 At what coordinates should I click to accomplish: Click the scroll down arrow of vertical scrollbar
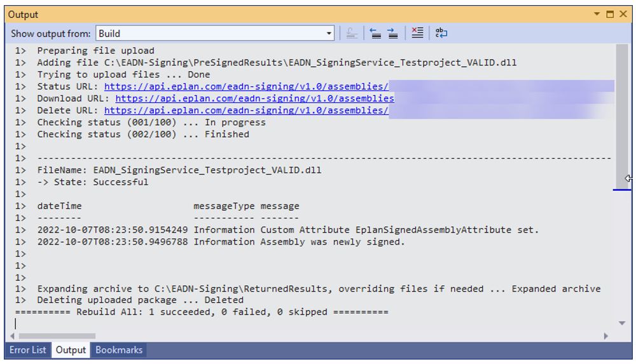622,323
